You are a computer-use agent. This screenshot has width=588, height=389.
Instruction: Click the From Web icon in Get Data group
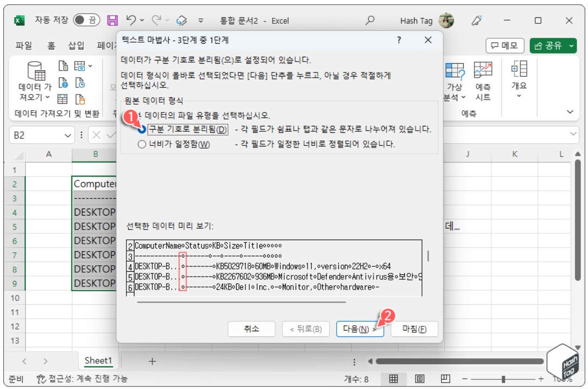tap(63, 83)
